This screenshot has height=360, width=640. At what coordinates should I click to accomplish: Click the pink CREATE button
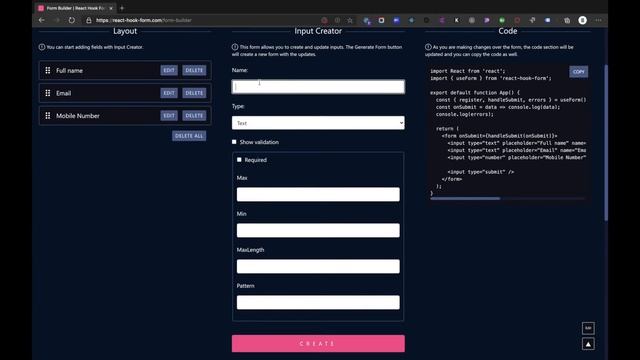point(318,344)
